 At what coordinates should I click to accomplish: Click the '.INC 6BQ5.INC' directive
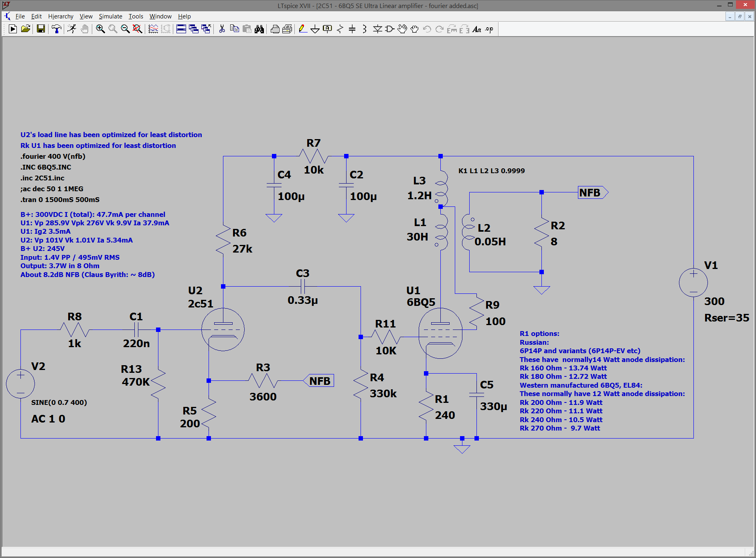pos(46,167)
